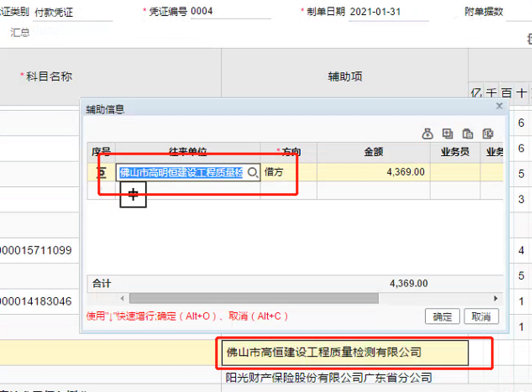
Task: Click the 制单日期 field showing 2021-01-31
Action: point(389,12)
